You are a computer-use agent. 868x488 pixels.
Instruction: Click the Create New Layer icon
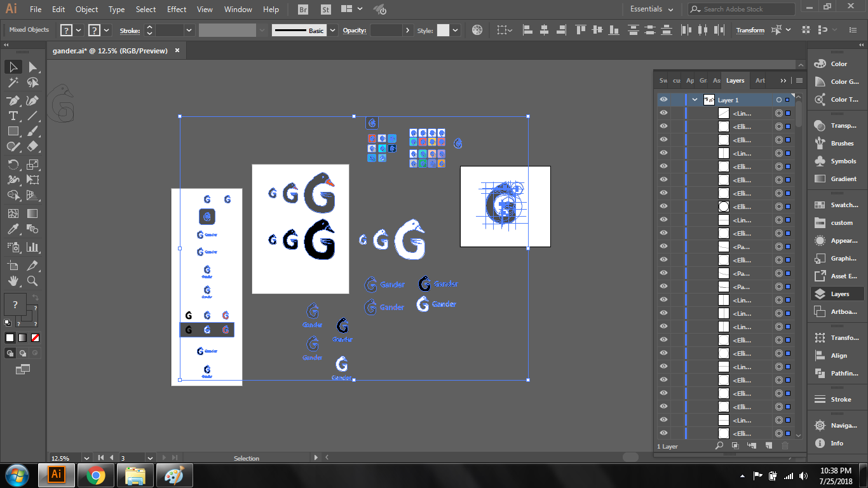768,446
